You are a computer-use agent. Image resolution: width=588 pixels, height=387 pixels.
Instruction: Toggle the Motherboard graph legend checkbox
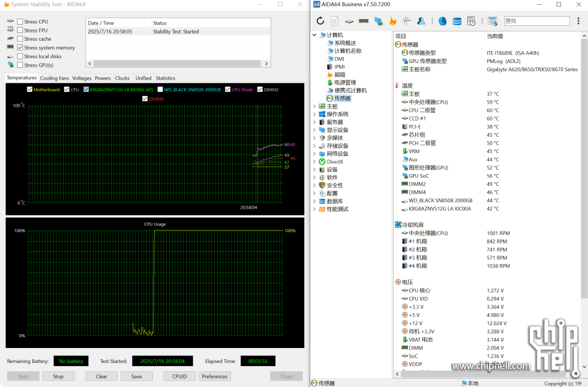pos(29,89)
